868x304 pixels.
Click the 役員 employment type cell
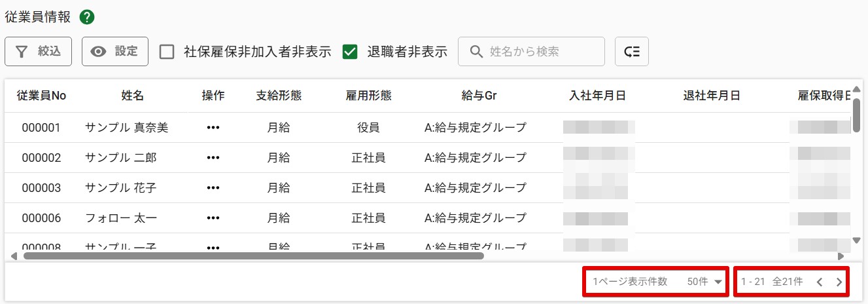click(x=369, y=128)
